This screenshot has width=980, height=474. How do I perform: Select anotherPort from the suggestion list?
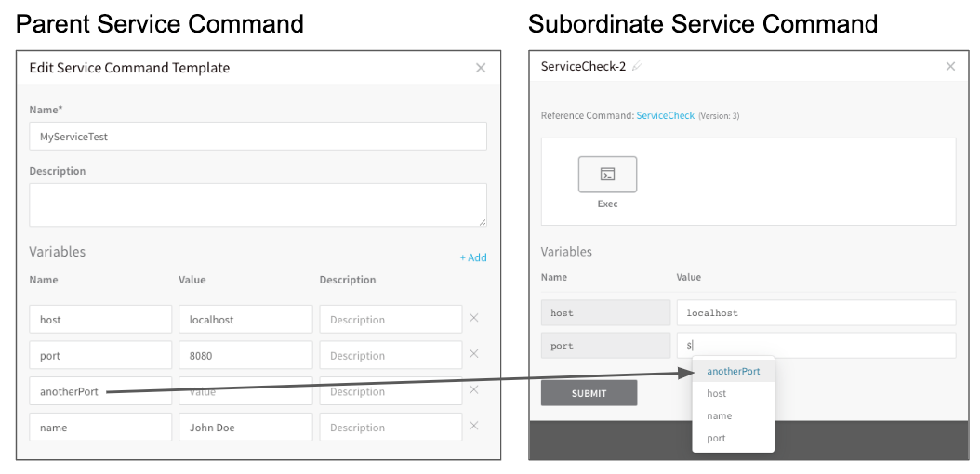click(733, 371)
